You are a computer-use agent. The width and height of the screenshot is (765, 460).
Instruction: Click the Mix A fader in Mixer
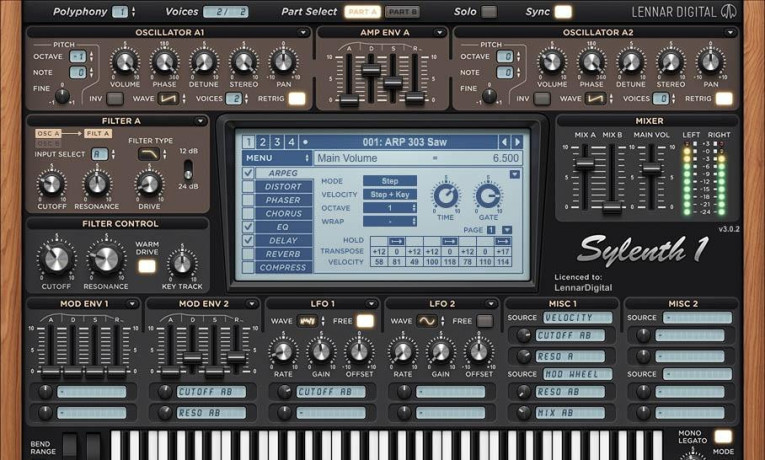click(x=584, y=164)
